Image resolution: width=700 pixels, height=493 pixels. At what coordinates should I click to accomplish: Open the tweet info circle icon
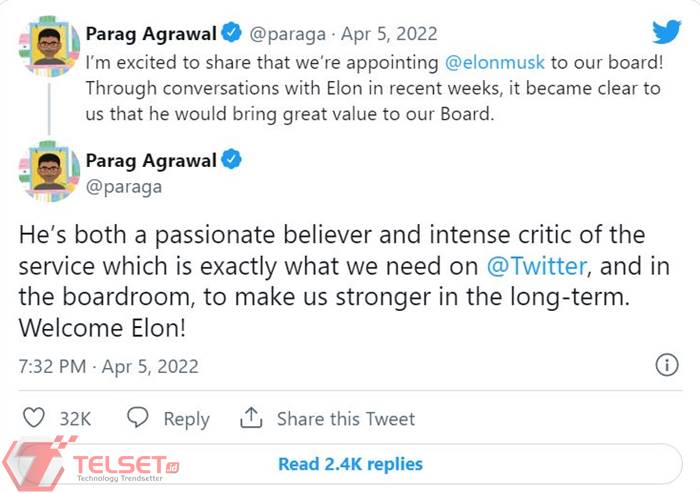click(666, 366)
